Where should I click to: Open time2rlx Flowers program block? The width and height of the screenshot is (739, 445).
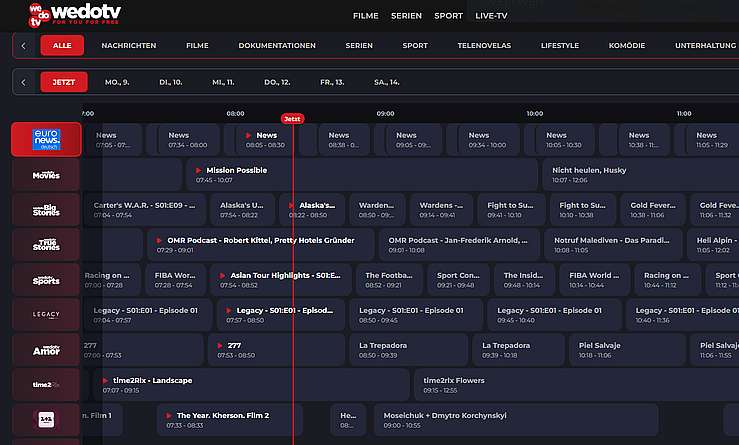pyautogui.click(x=453, y=384)
